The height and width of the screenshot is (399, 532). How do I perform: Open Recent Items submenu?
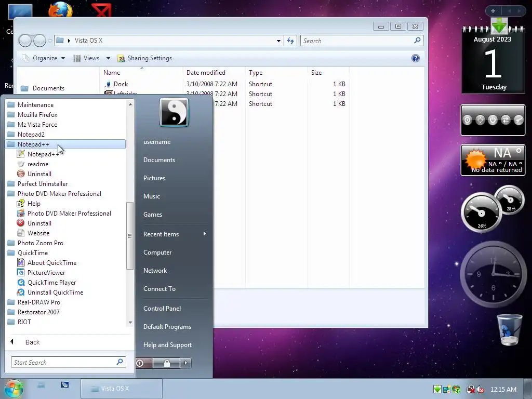click(174, 234)
